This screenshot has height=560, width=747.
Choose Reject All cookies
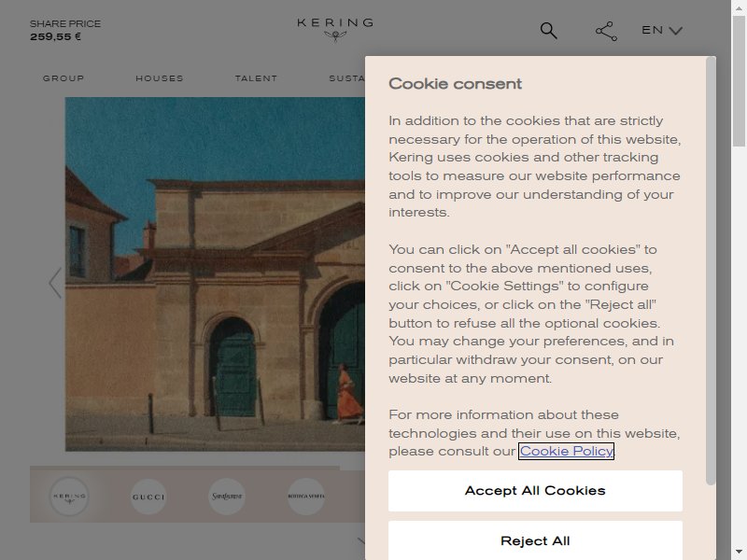535,540
